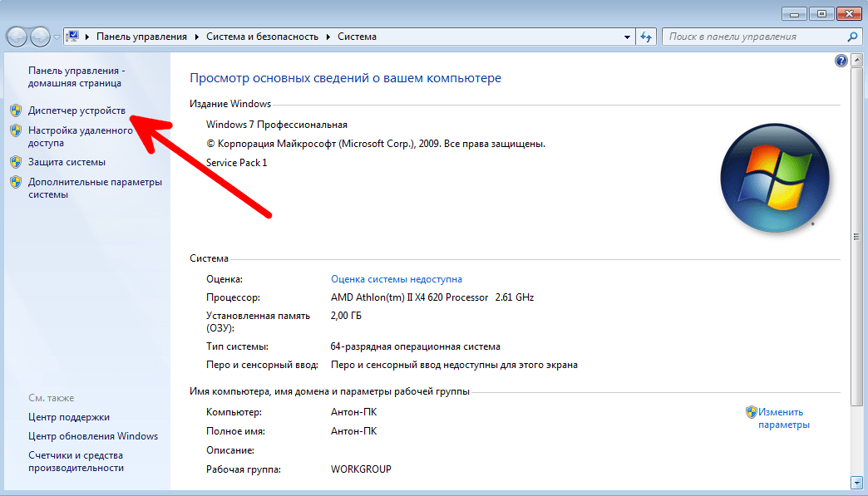Open Счетчики и средства производительности link

coord(76,462)
